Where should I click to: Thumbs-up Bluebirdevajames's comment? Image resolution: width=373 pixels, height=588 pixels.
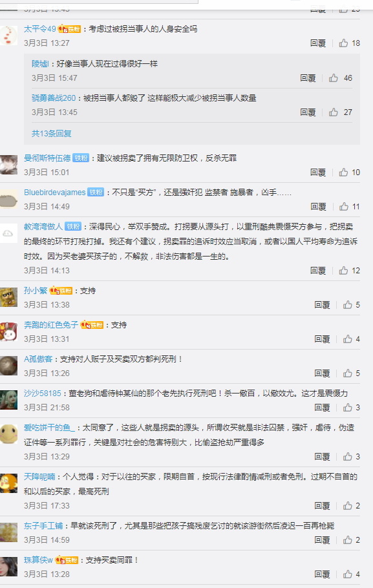pos(344,207)
